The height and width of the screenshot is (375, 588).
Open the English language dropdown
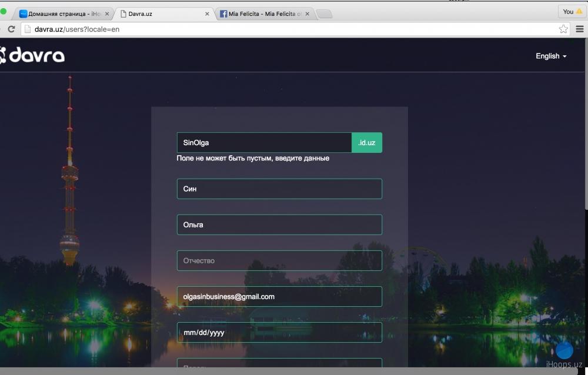click(551, 56)
